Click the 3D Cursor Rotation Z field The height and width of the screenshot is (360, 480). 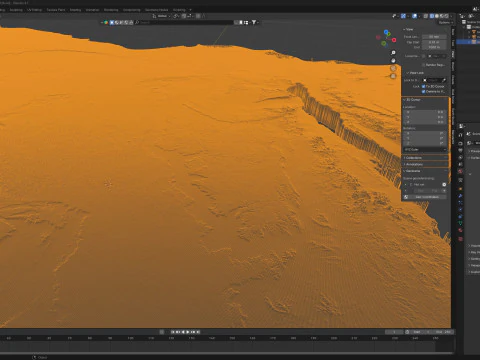click(x=425, y=143)
